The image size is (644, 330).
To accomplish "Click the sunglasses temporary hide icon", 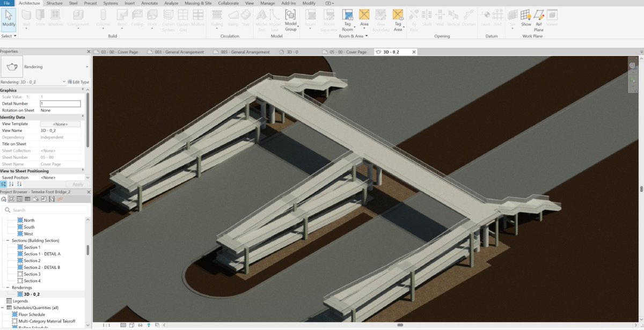I will (140, 325).
